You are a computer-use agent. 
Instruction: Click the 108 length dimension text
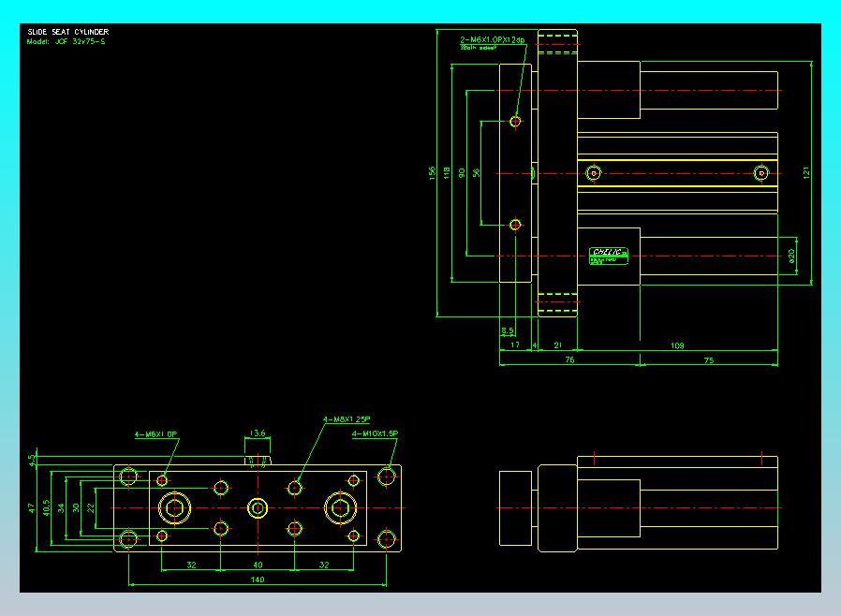677,345
